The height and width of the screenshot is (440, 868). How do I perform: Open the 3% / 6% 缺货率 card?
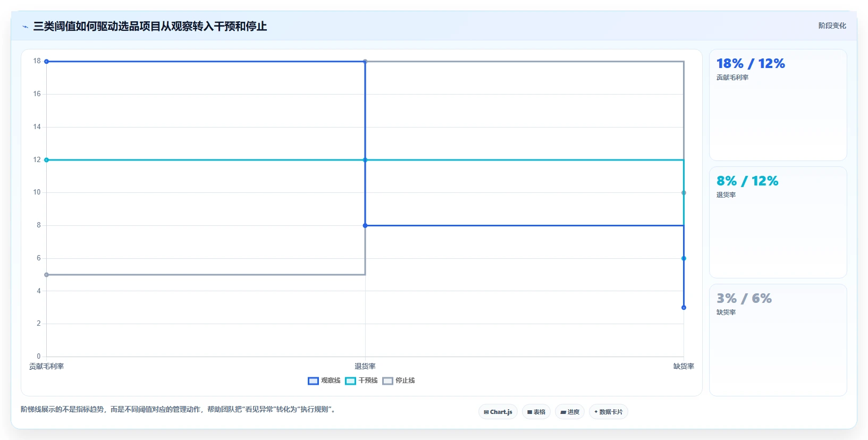(778, 340)
